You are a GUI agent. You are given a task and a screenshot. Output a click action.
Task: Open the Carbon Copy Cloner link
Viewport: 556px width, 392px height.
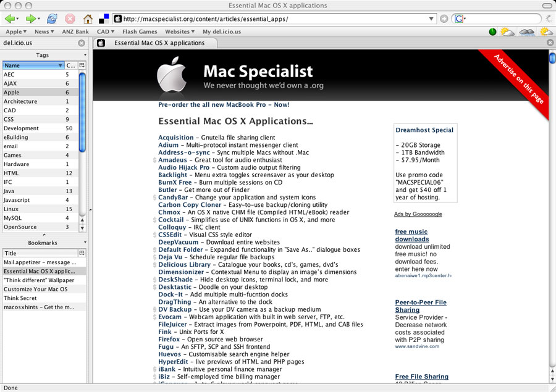point(190,205)
